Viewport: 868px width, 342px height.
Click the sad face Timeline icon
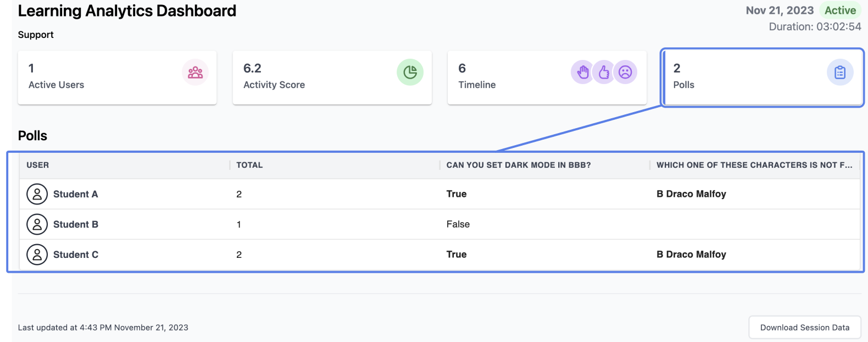[x=625, y=72]
